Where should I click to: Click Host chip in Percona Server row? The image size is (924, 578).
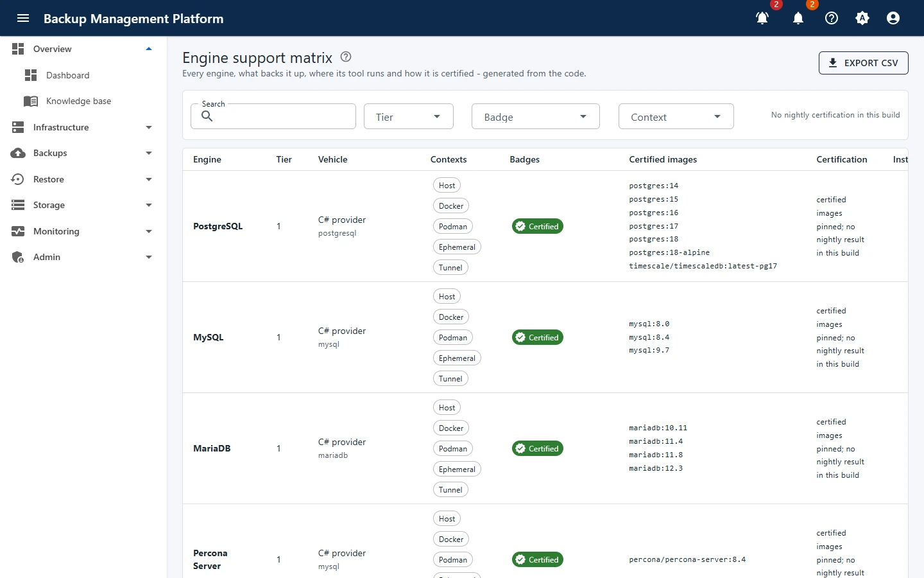[x=447, y=518]
